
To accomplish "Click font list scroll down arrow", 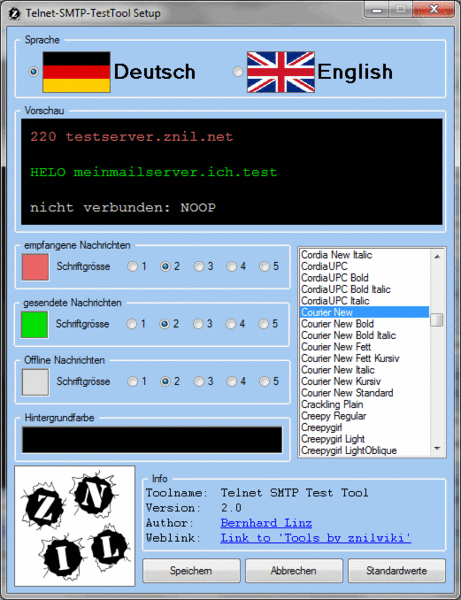I will 437,448.
